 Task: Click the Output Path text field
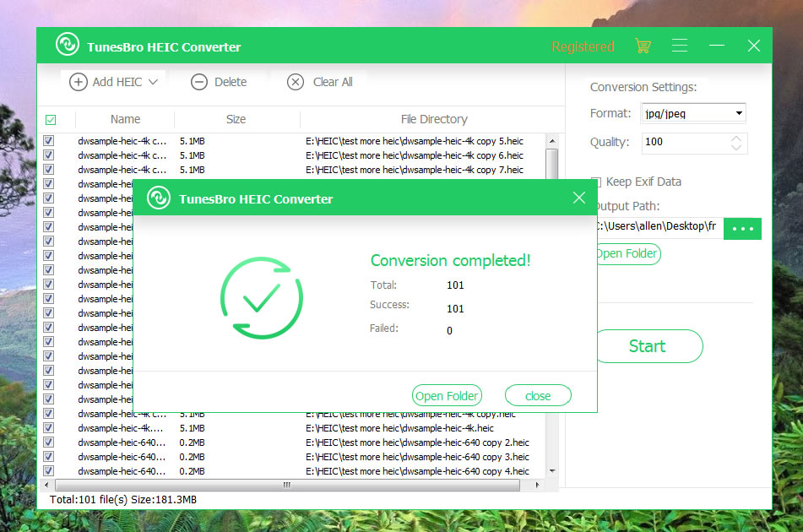click(x=659, y=227)
